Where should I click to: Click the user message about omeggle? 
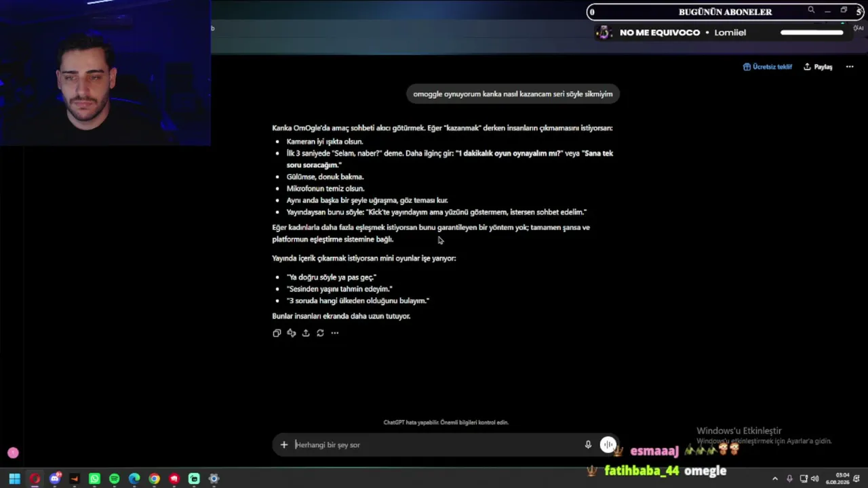click(513, 94)
